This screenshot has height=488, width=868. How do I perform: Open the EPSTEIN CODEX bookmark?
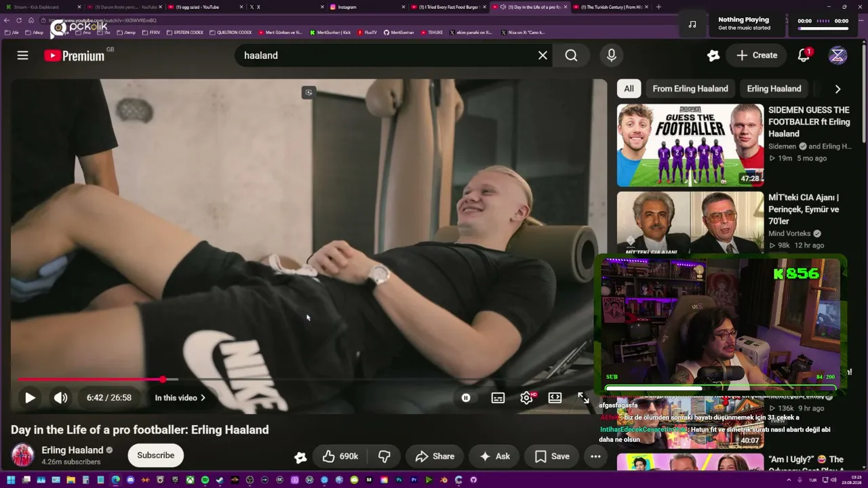[x=184, y=33]
